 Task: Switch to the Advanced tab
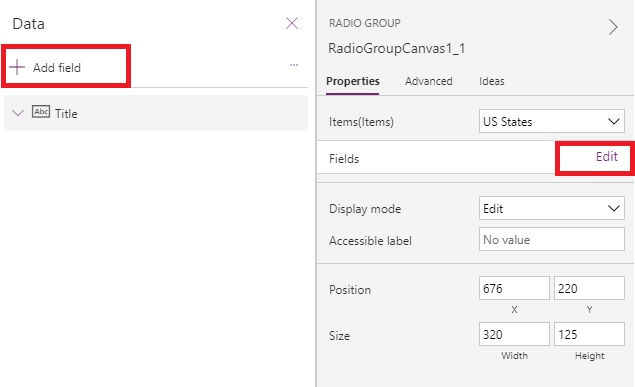click(428, 81)
